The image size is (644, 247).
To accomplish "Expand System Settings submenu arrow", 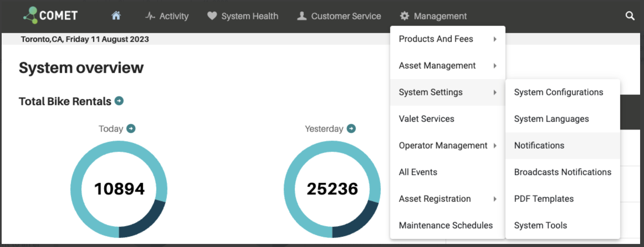I will [495, 92].
